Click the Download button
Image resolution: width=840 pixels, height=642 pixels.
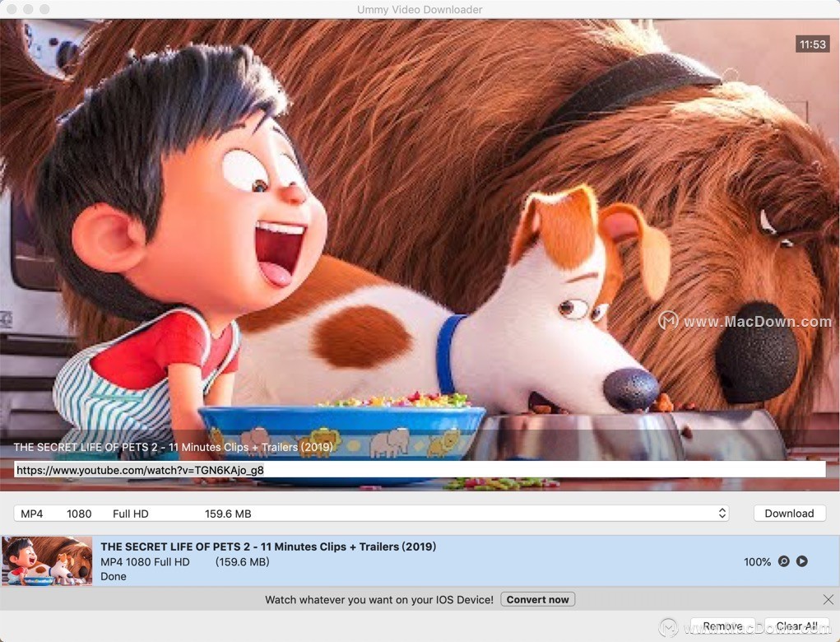tap(789, 514)
